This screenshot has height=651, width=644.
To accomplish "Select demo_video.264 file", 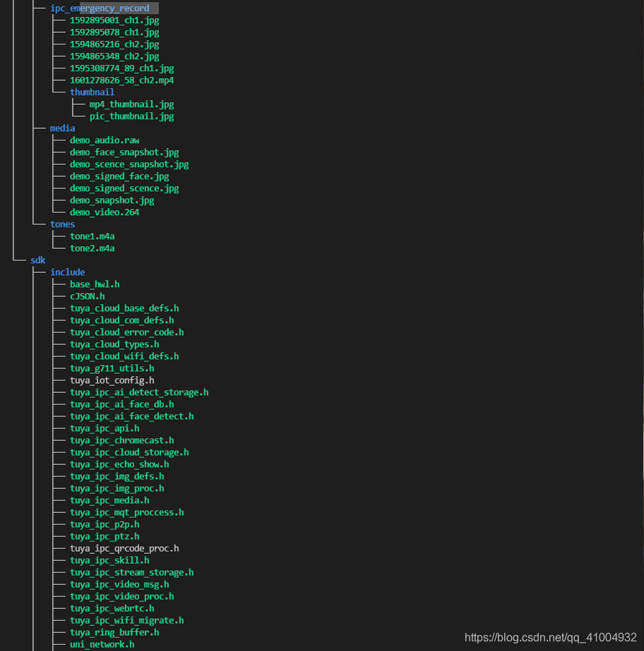I will [105, 212].
